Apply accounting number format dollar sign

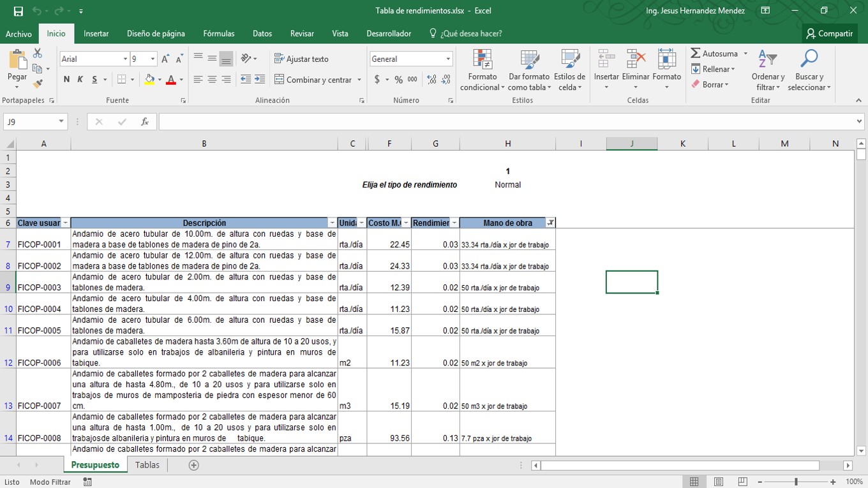377,80
